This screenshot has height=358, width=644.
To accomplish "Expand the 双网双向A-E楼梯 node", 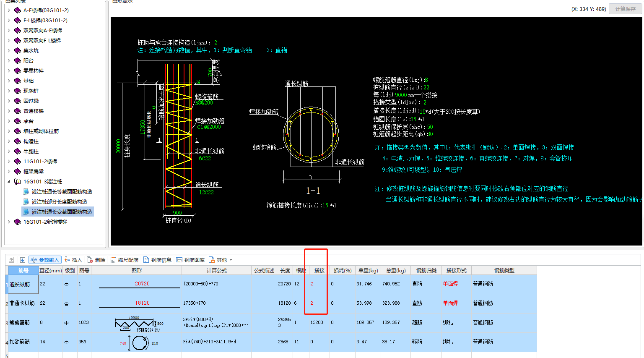I will (x=9, y=30).
